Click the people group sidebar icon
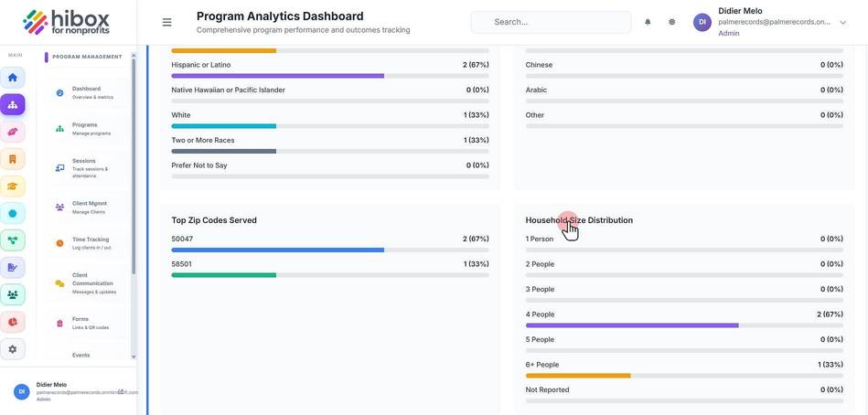The width and height of the screenshot is (868, 415). (x=12, y=295)
